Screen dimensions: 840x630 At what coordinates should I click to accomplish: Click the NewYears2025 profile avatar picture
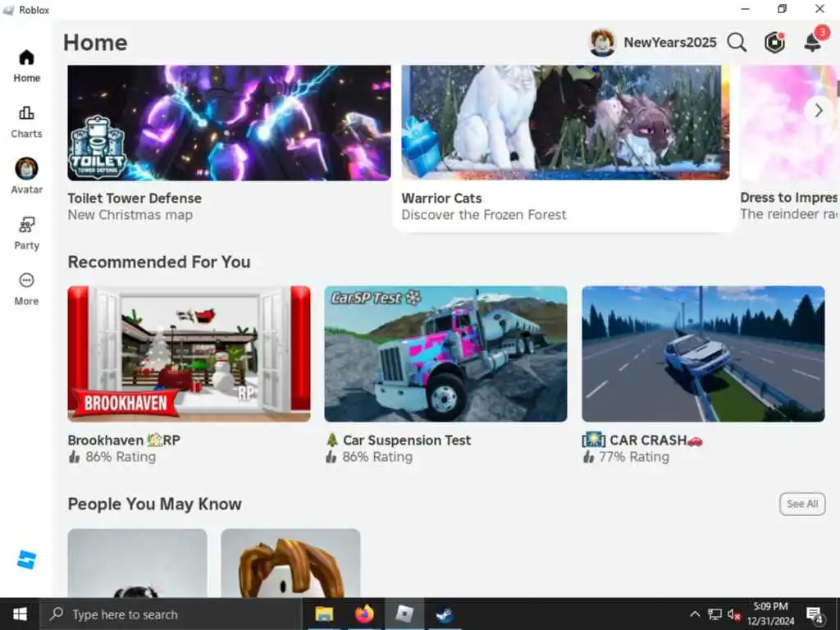tap(602, 43)
